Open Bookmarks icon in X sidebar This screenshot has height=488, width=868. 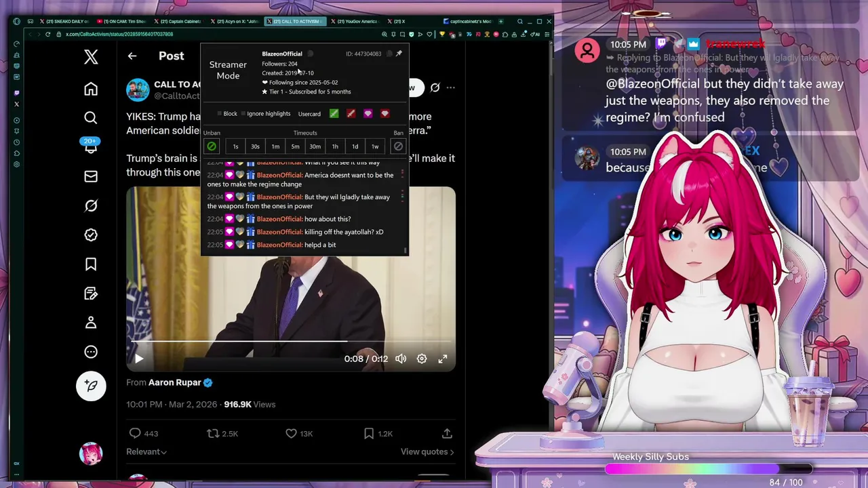tap(91, 264)
